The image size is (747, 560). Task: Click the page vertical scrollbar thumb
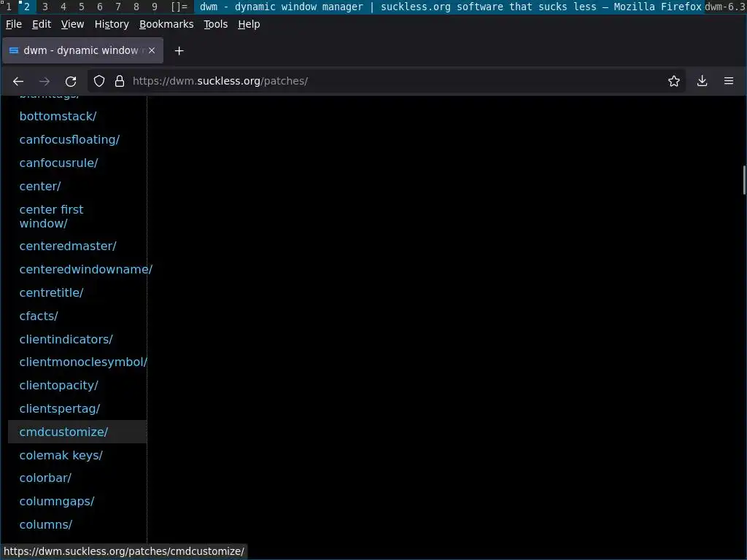(744, 180)
